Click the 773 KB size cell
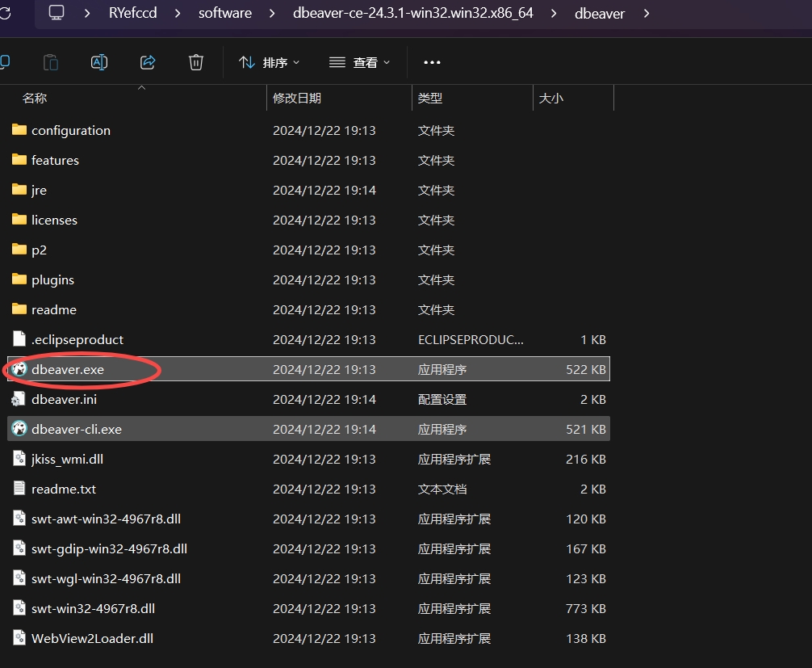Screen dimensions: 812x668 [586, 608]
